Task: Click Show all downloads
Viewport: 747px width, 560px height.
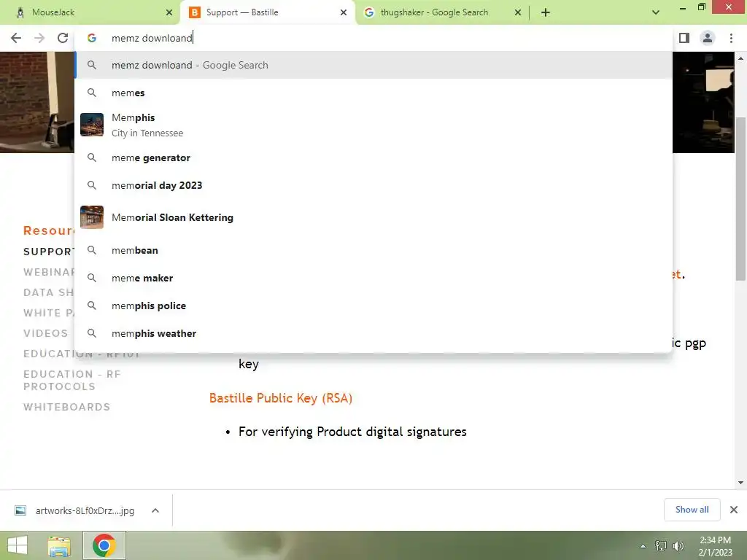Action: coord(692,510)
